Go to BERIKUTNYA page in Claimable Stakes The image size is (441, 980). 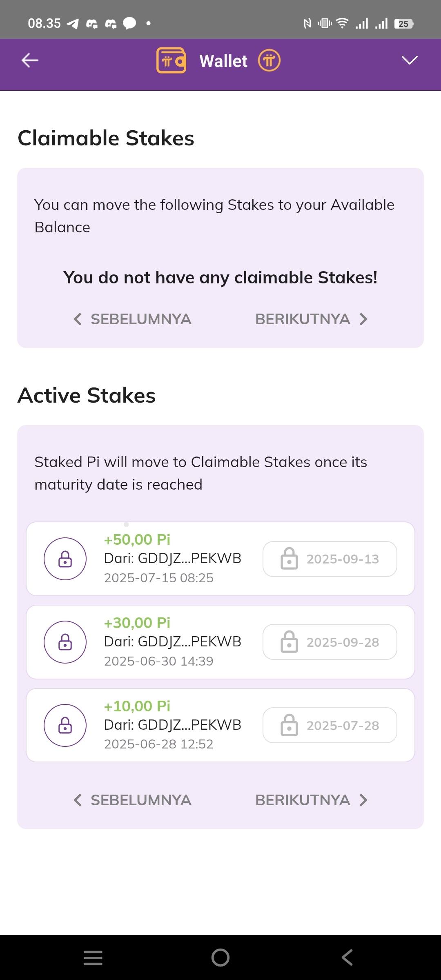(x=312, y=319)
